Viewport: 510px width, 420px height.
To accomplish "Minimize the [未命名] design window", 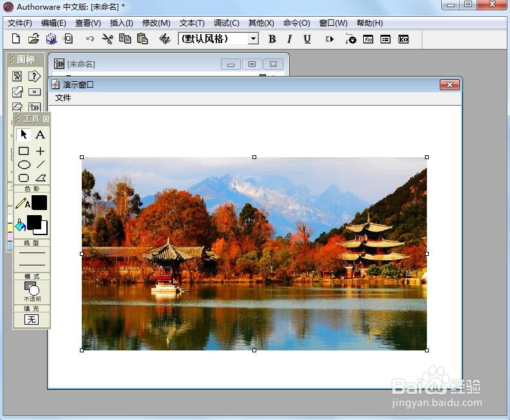I will tap(231, 64).
